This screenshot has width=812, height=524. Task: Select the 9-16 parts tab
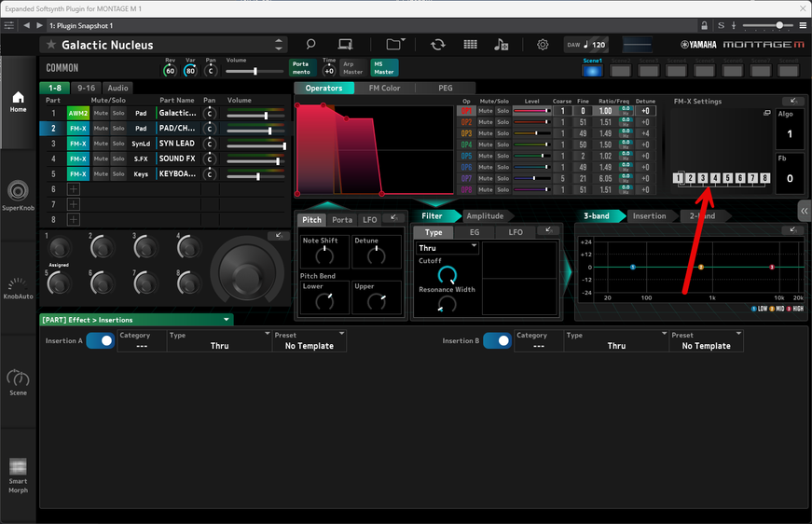87,88
